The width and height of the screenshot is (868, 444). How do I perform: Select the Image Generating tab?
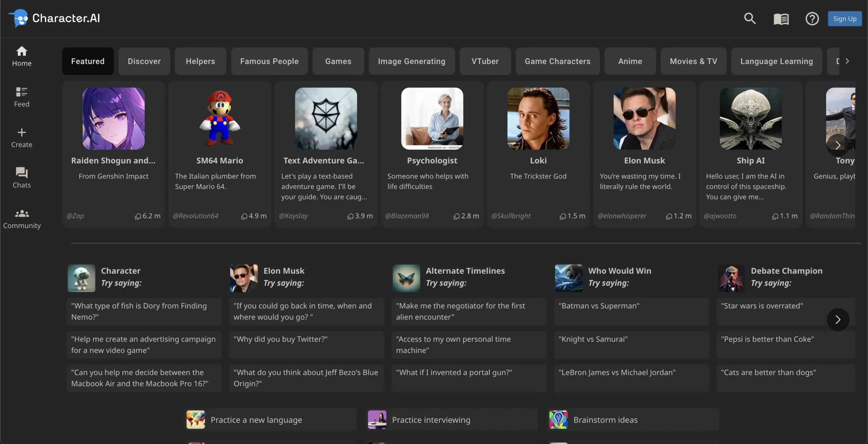coord(412,61)
